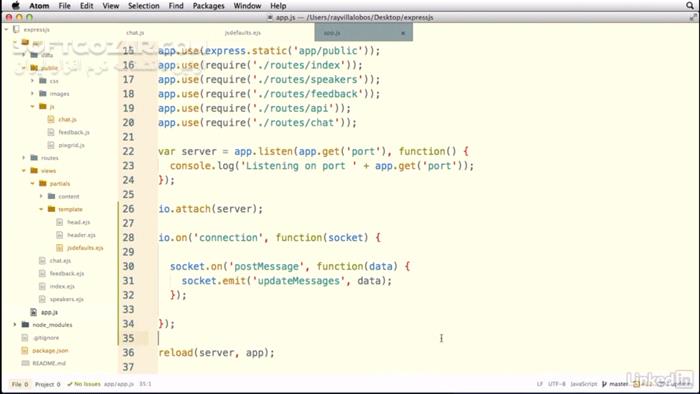Screen dimensions: 700x394
Task: Click the jsdefaults.ejs file icon in tree
Action: point(60,248)
